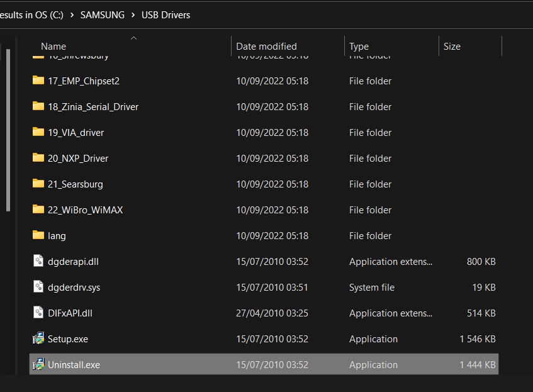Click the Application type of Setup.exe
The height and width of the screenshot is (392, 533).
coord(373,339)
